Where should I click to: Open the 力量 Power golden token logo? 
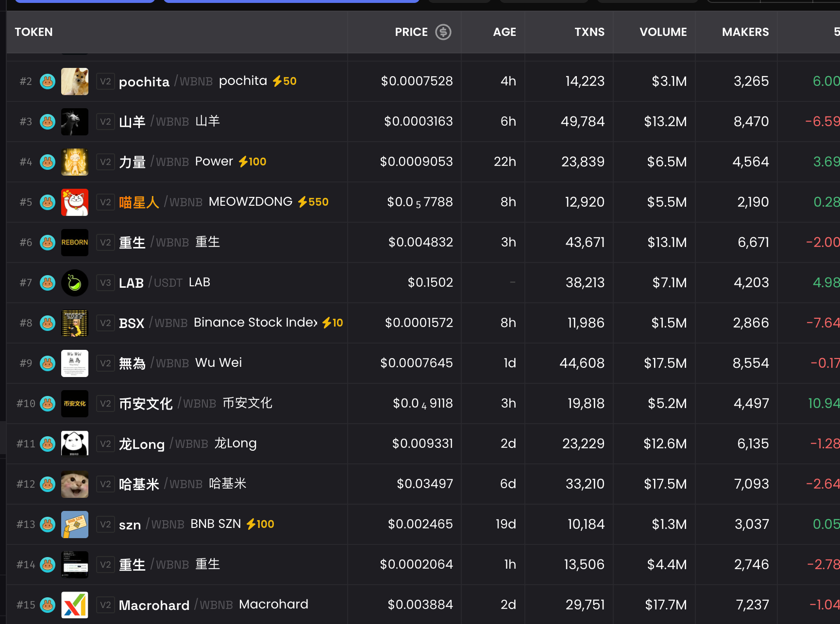pos(75,162)
